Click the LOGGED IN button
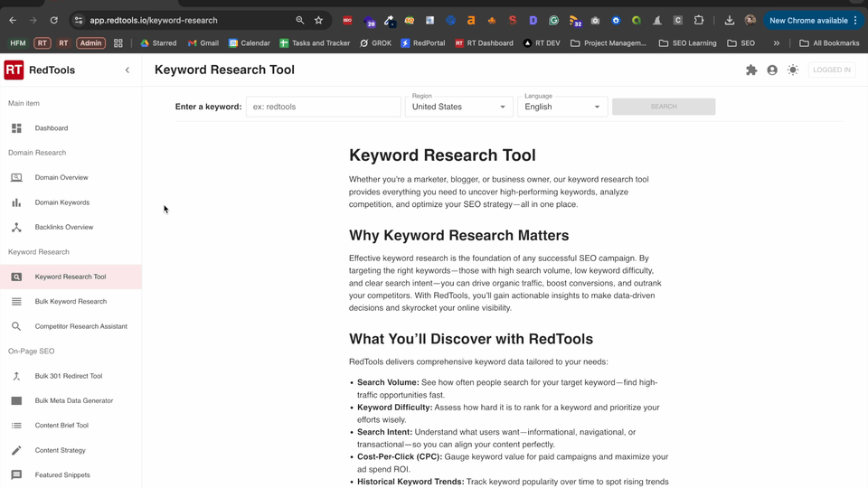The image size is (868, 488). pyautogui.click(x=832, y=70)
